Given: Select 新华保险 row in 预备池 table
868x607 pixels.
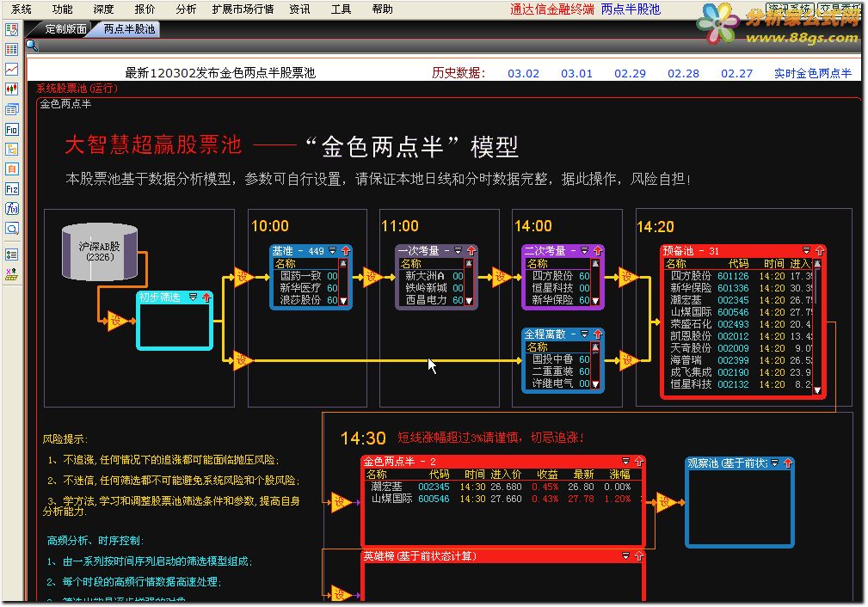Looking at the screenshot, I should click(740, 288).
